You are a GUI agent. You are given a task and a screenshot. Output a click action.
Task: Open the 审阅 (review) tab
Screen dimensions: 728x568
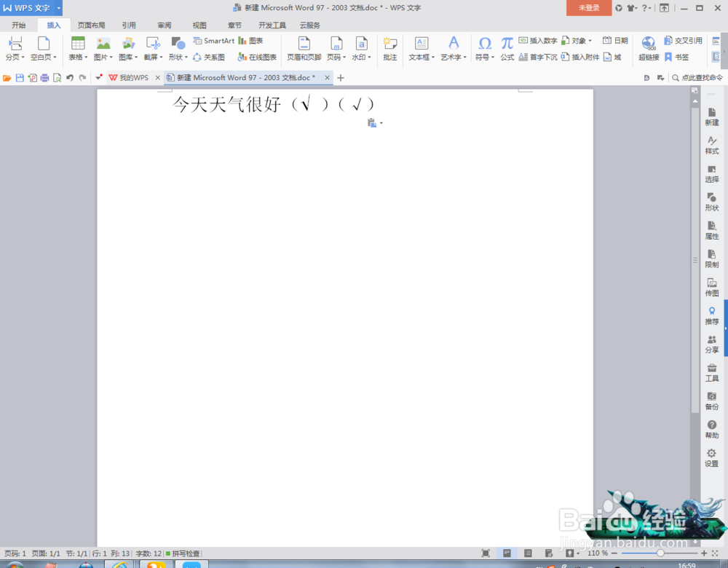coord(165,24)
